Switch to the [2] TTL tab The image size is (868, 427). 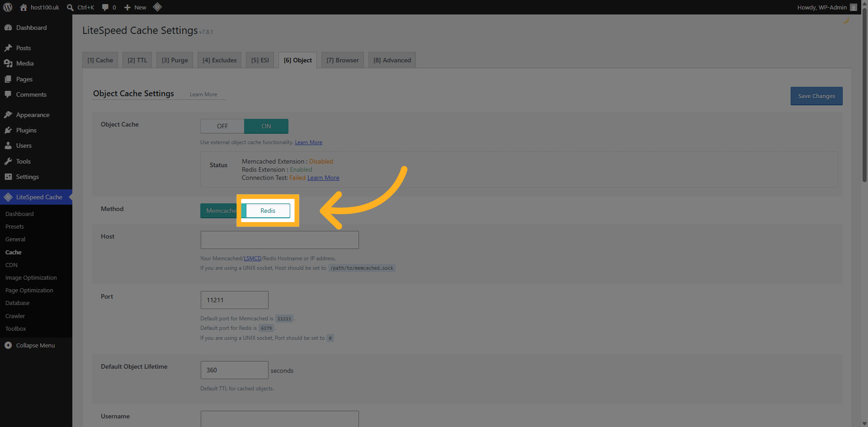[137, 60]
